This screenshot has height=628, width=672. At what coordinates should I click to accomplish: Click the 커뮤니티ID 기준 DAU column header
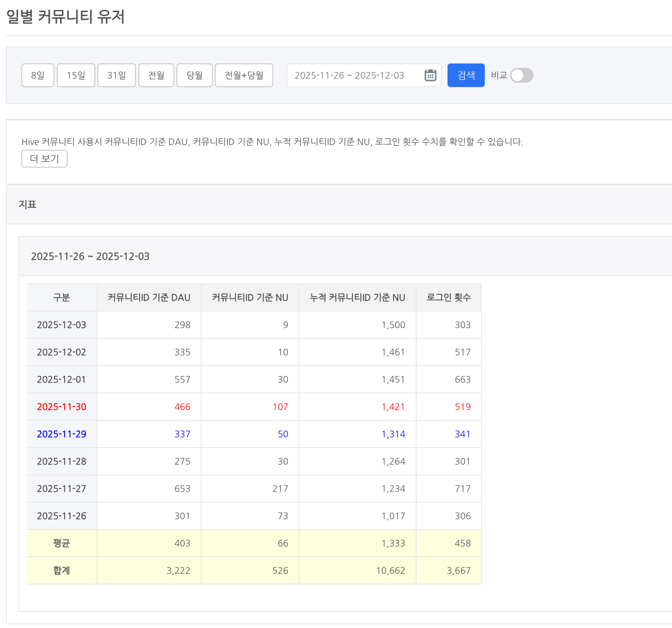point(149,297)
